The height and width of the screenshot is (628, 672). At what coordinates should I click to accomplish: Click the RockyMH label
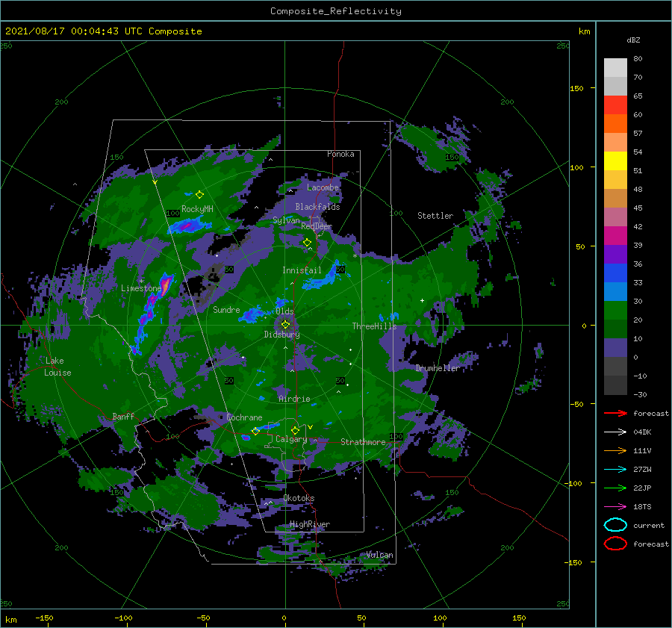(x=197, y=209)
